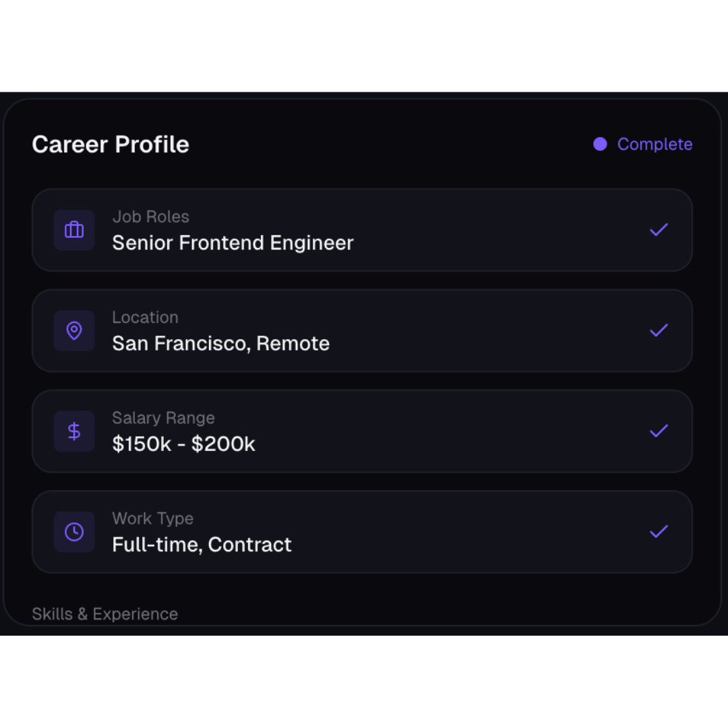This screenshot has height=728, width=728.
Task: Select San Francisco, Remote location text
Action: click(x=220, y=343)
